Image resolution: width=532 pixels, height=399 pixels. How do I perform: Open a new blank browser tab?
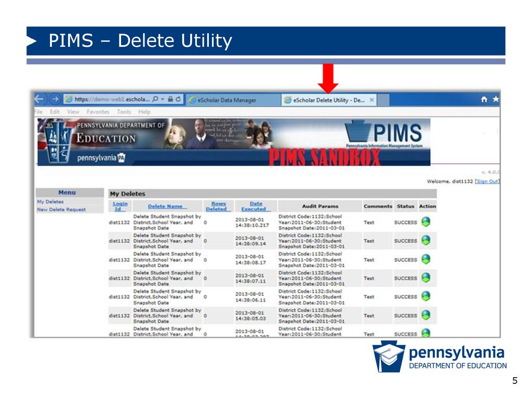click(x=383, y=100)
